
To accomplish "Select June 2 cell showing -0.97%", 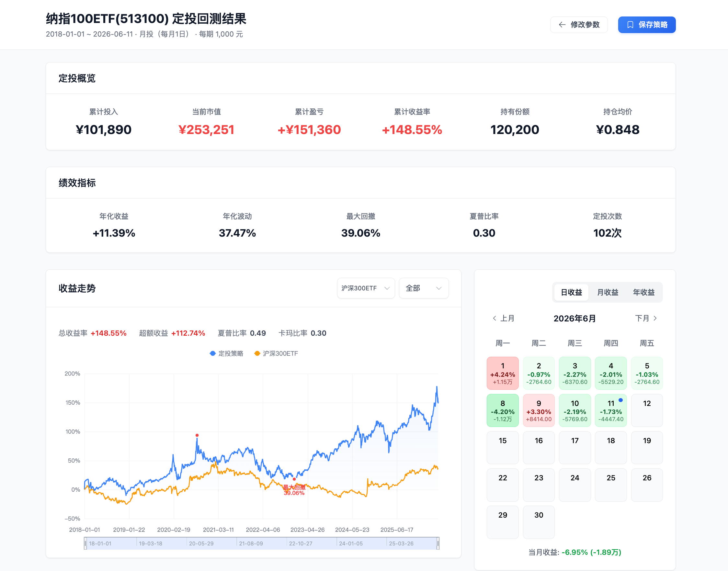I will [x=539, y=373].
